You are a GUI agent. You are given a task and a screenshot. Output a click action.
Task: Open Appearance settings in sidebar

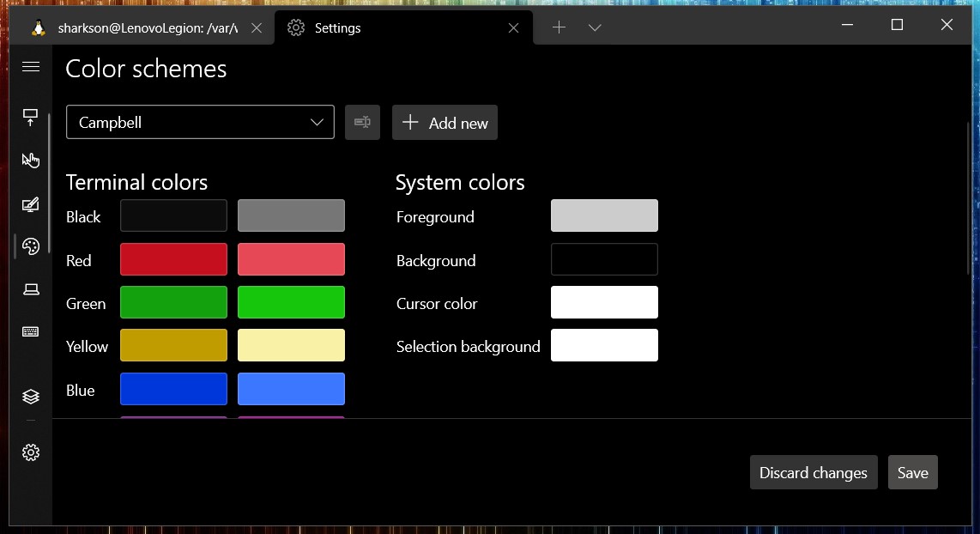coord(31,204)
